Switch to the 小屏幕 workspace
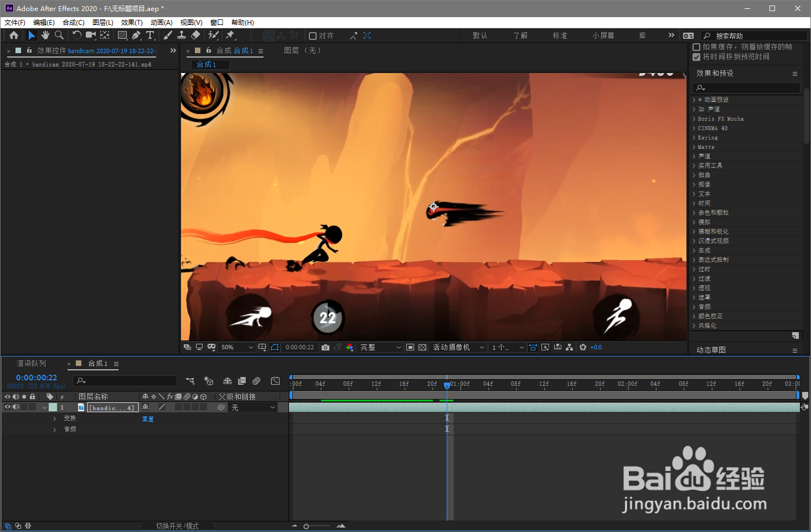 [603, 35]
